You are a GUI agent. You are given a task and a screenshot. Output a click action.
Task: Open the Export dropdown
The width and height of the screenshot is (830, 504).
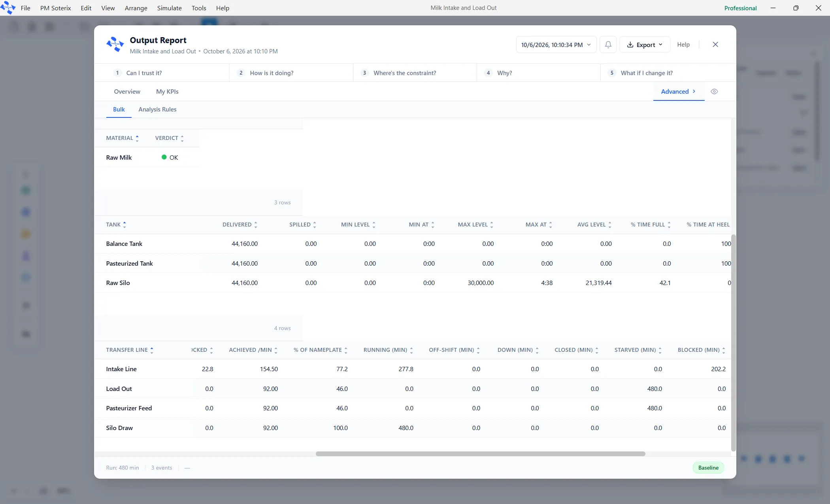pyautogui.click(x=645, y=45)
